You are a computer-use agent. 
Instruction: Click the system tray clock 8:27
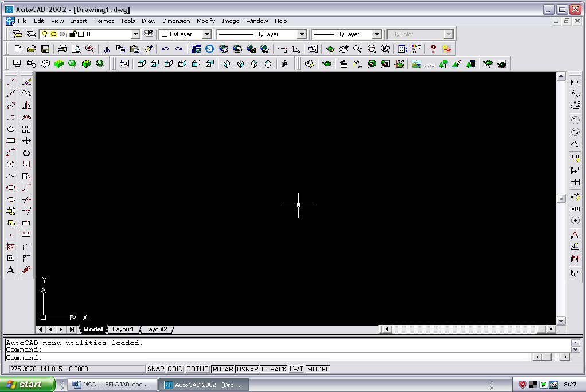coord(570,384)
